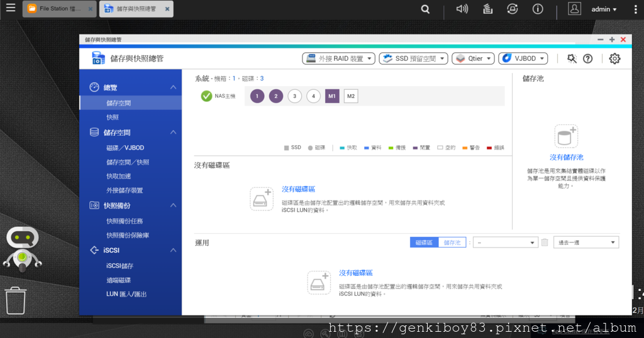Viewport: 644px width, 338px height.
Task: Select 儲存空間 under 總覽 in the sidebar
Action: coord(131,103)
